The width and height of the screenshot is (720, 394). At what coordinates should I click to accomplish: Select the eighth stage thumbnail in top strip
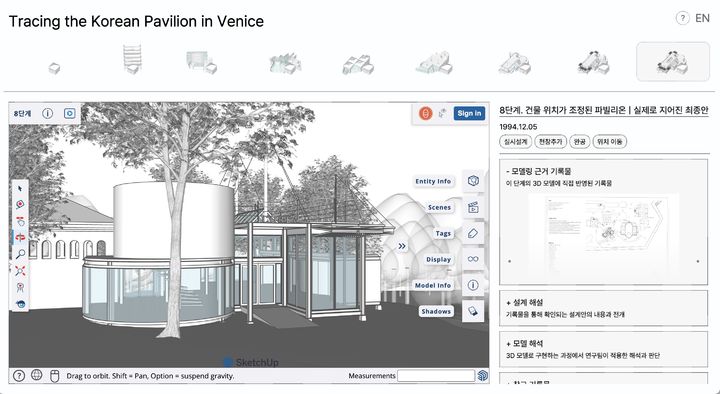(593, 62)
